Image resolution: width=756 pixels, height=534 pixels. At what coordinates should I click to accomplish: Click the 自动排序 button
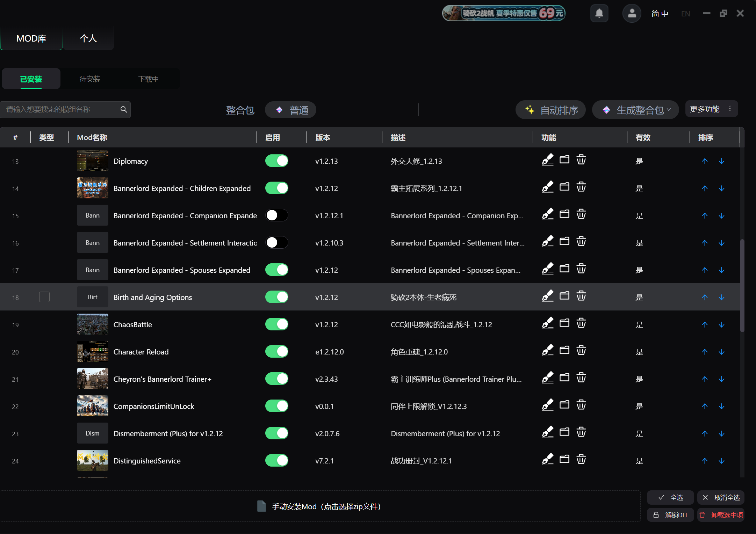click(550, 110)
